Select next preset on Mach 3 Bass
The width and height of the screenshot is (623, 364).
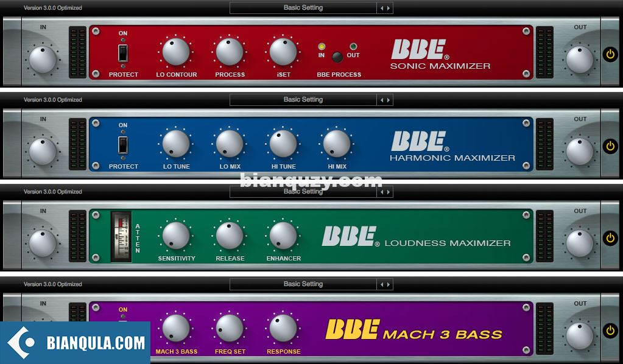(388, 284)
